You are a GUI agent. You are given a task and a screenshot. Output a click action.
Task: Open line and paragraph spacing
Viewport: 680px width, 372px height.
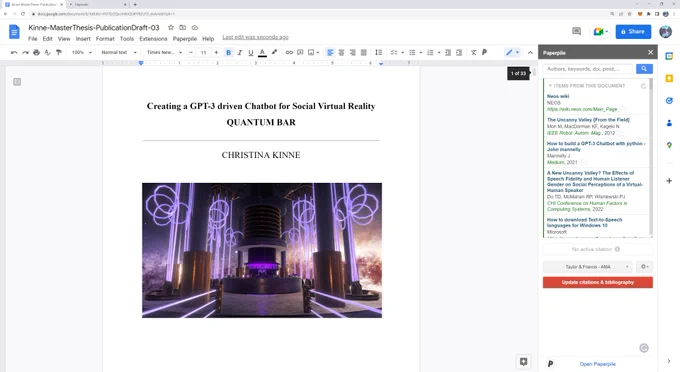click(379, 52)
